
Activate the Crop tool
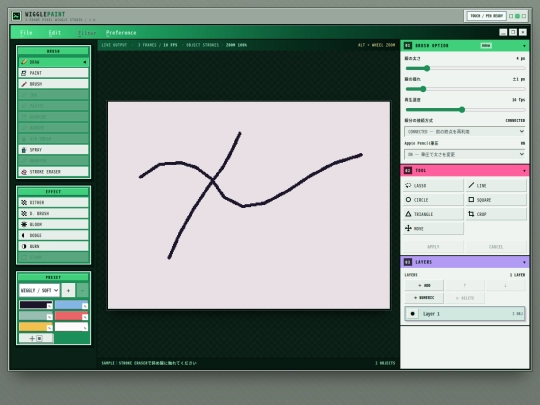coord(496,214)
